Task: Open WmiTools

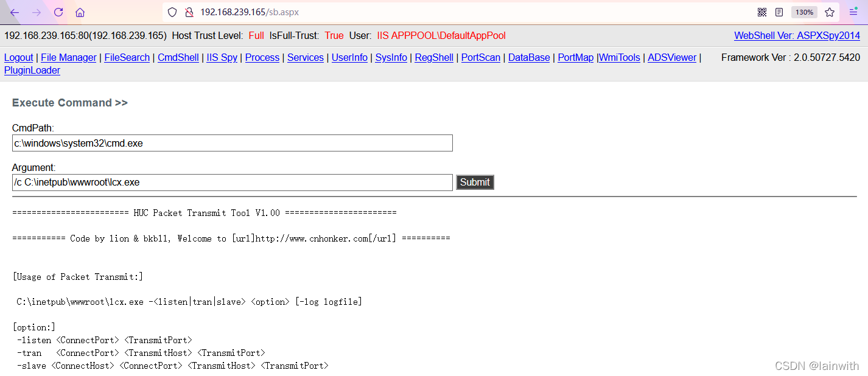Action: (620, 58)
